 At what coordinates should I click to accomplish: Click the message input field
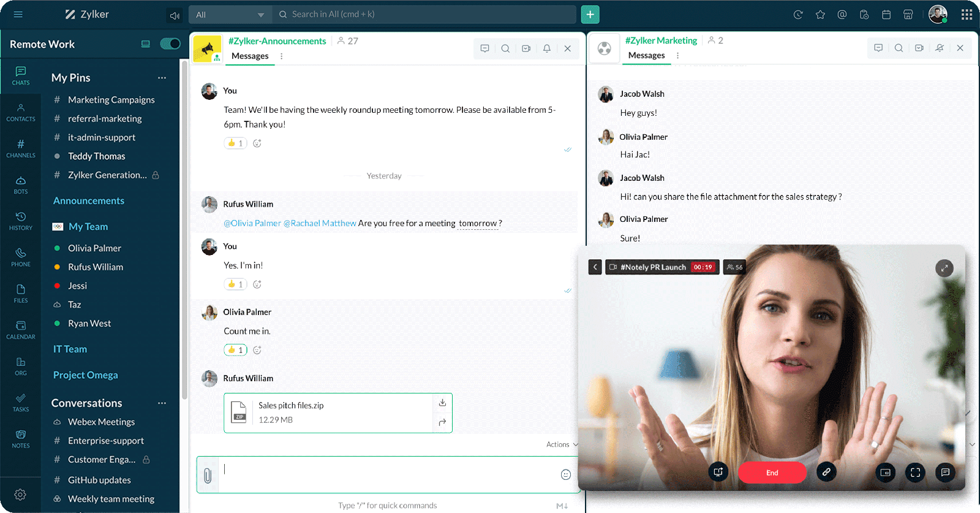[386, 474]
